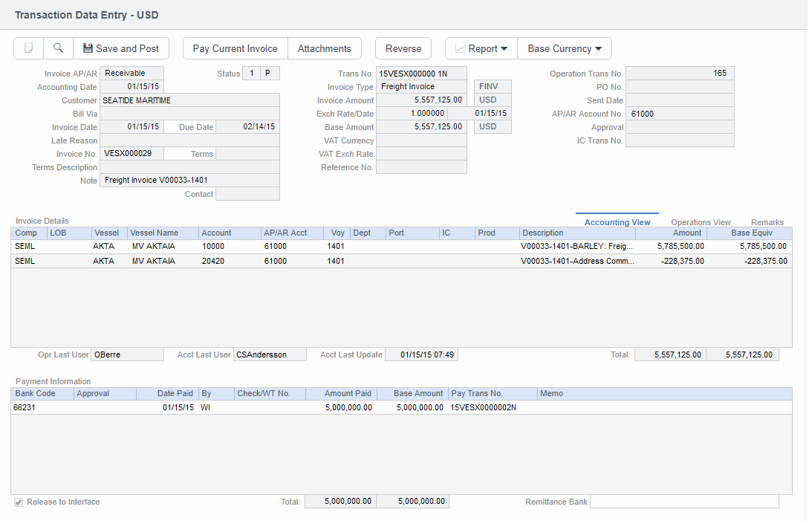
Task: Click the Invoice No. field VESX000029
Action: tap(131, 153)
